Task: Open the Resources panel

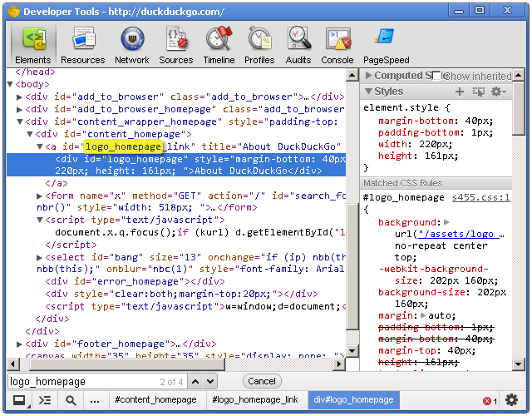Action: point(83,46)
